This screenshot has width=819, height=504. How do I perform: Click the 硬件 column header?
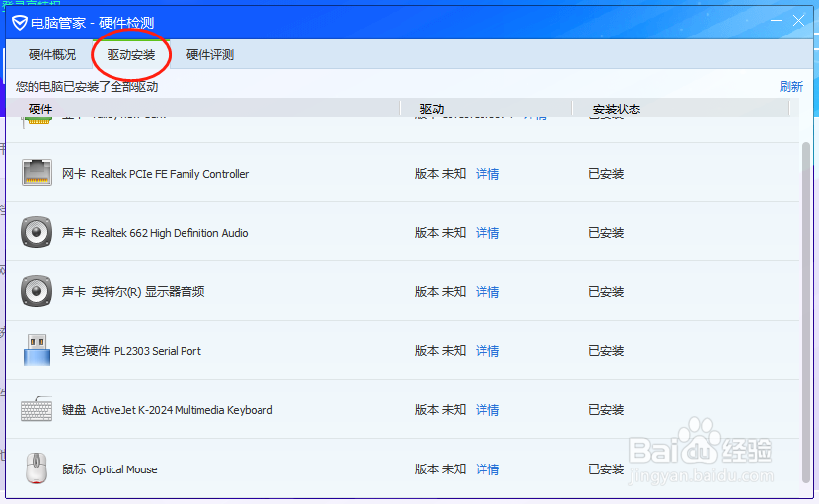(x=40, y=108)
